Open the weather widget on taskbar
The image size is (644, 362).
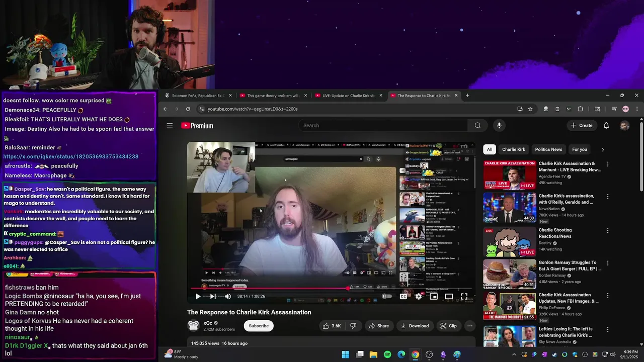pyautogui.click(x=182, y=354)
